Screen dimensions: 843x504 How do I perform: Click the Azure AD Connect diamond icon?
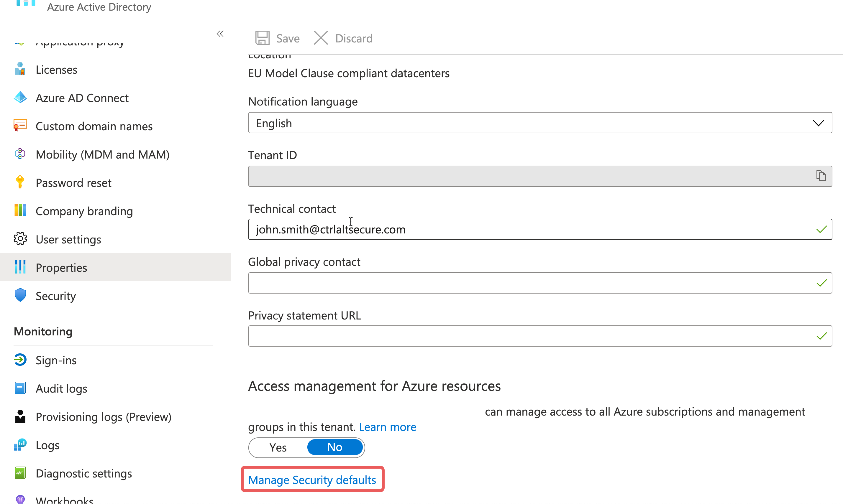(20, 98)
